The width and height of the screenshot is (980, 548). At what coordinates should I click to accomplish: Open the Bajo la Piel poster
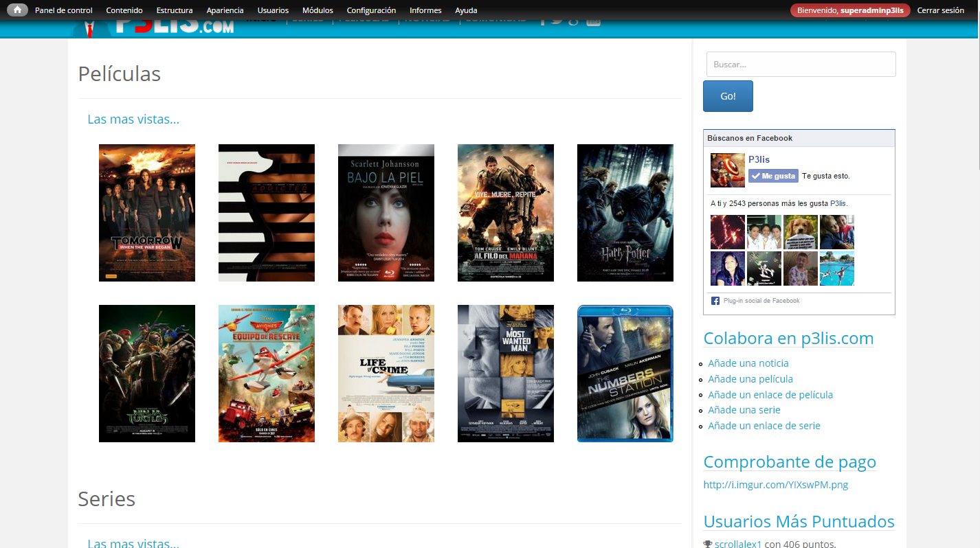(x=386, y=213)
